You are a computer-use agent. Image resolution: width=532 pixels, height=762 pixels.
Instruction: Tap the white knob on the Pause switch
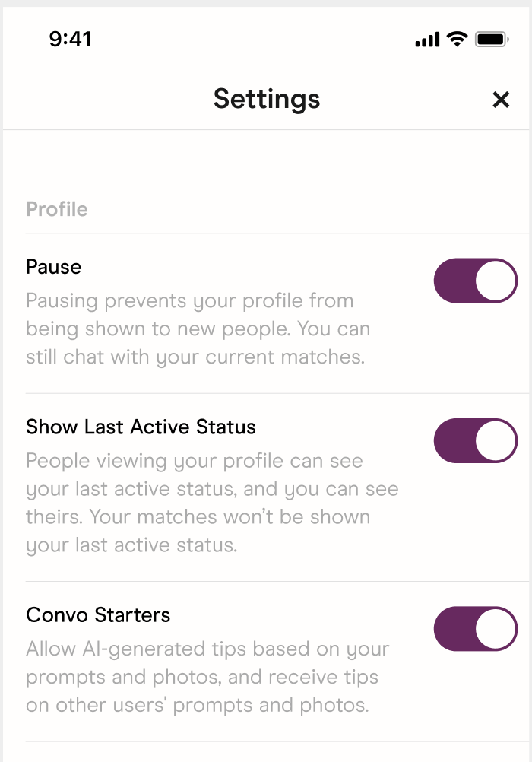tap(496, 281)
